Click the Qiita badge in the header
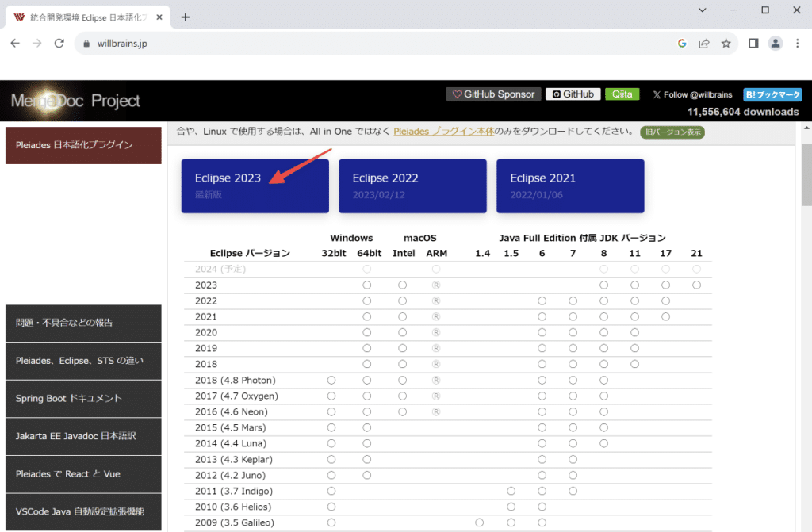 622,94
